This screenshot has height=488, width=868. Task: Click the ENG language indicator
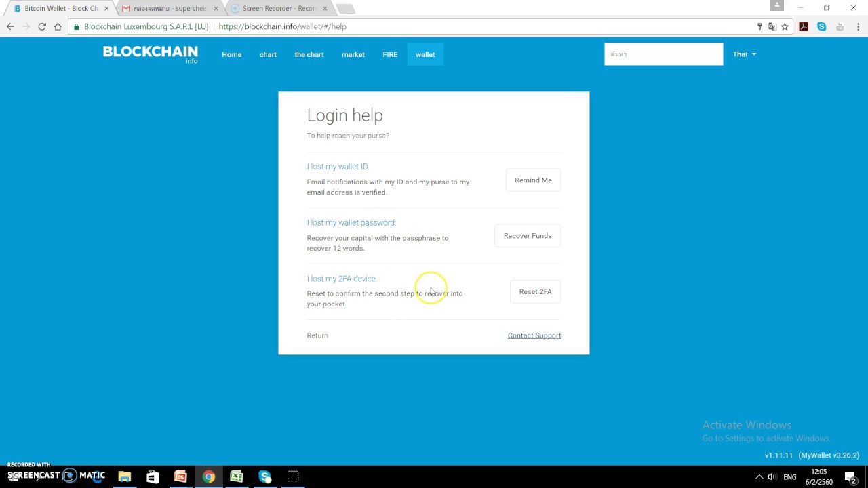(790, 477)
